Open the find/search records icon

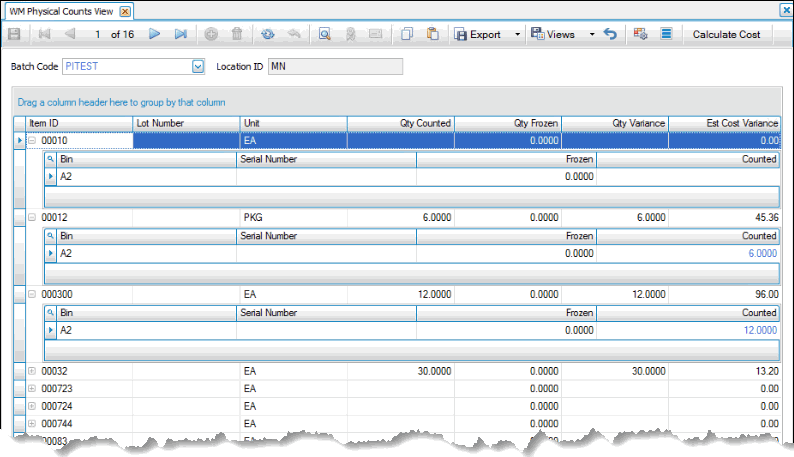[x=325, y=34]
